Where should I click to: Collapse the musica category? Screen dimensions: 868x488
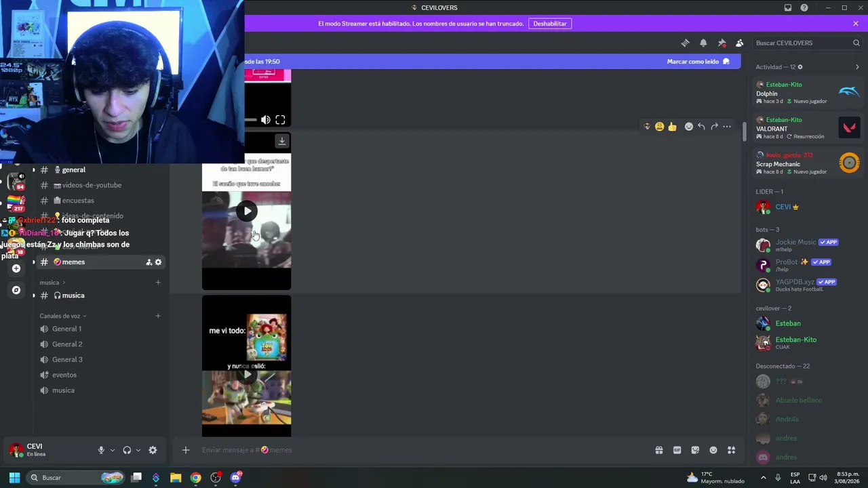[52, 283]
